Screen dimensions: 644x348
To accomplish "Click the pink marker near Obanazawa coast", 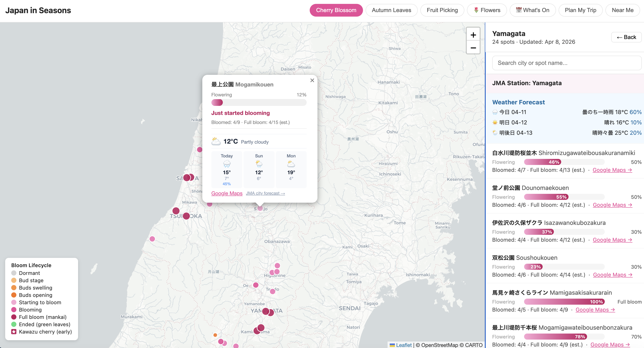I will [x=152, y=239].
